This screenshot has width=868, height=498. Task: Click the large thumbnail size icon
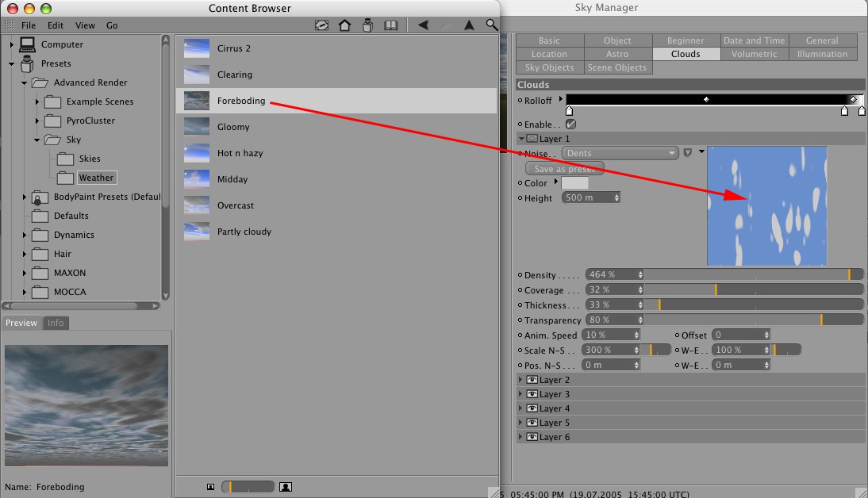(x=286, y=486)
